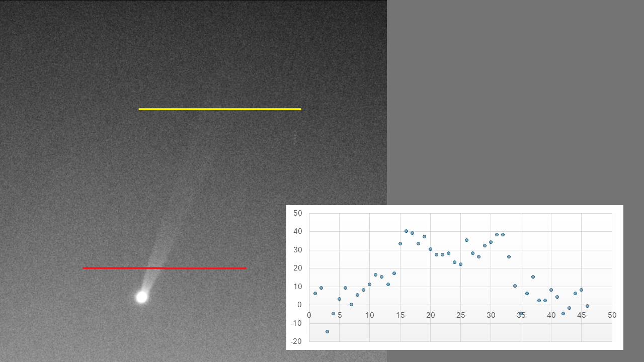Select the data point at x=7 on zero
The height and width of the screenshot is (362, 644).
351,304
